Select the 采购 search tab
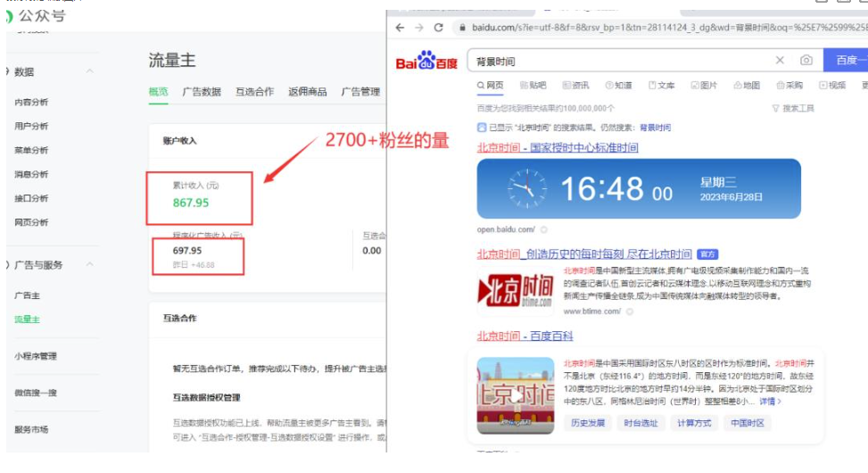This screenshot has width=868, height=473. pyautogui.click(x=789, y=85)
